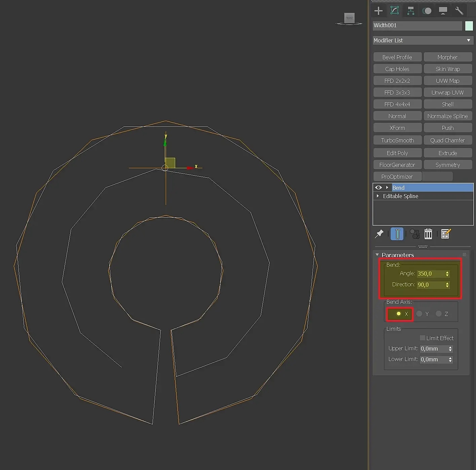Viewport: 476px width, 470px height.
Task: Open the Create panel plus icon
Action: click(x=379, y=11)
